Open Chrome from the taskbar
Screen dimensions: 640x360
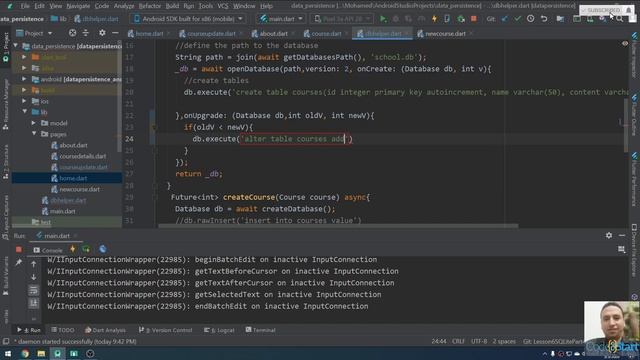25,353
